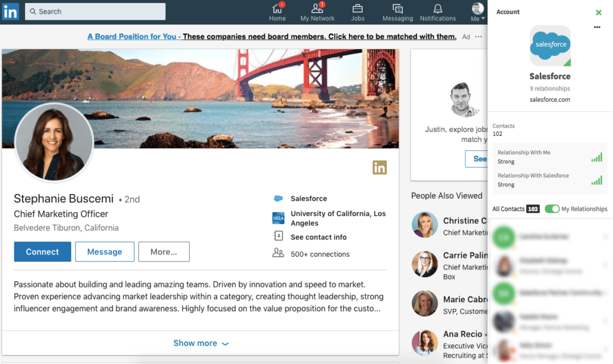Open Ana Recio's profile name link
Image resolution: width=613 pixels, height=364 pixels.
click(x=463, y=334)
